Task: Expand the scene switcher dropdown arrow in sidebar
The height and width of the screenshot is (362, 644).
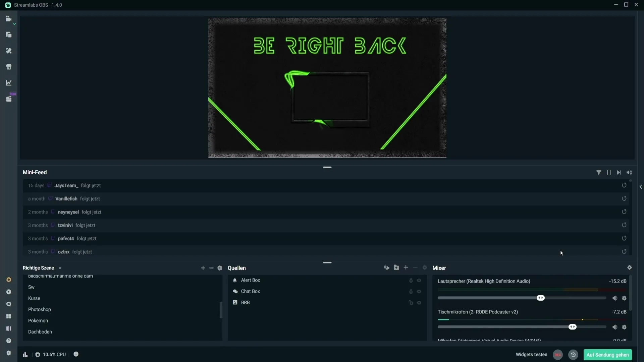Action: pos(14,24)
